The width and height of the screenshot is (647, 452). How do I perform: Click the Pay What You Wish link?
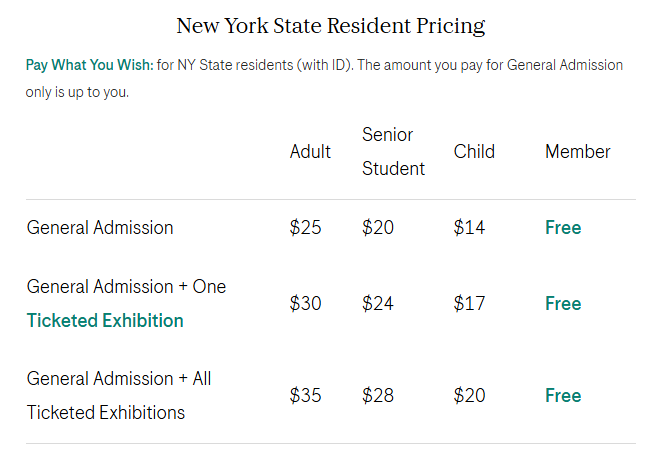pos(89,65)
